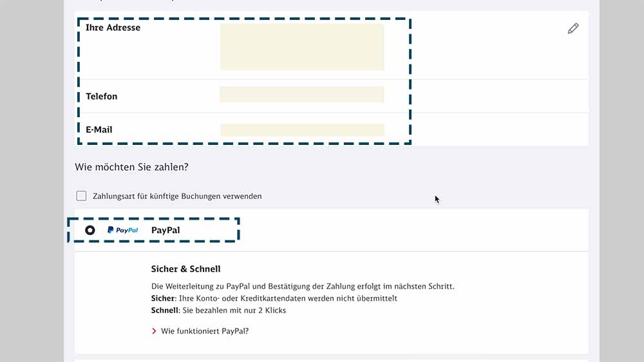Click the 'Schnell: Sie bezahlen' text line
Screen dimensions: 644x362
(218, 310)
